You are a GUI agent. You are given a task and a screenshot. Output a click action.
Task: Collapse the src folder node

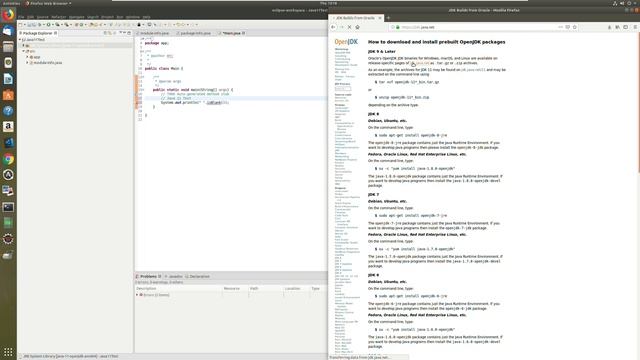(24, 51)
